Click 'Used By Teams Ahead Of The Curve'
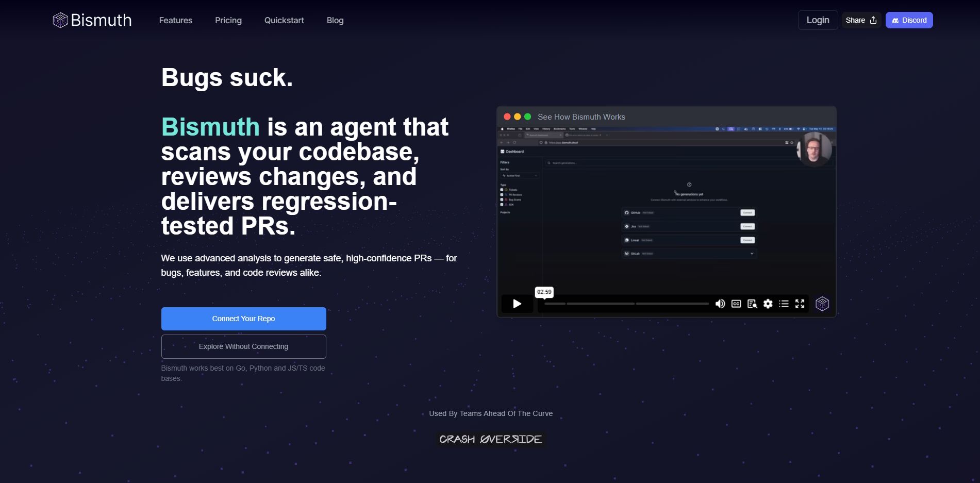This screenshot has height=483, width=980. (x=491, y=413)
